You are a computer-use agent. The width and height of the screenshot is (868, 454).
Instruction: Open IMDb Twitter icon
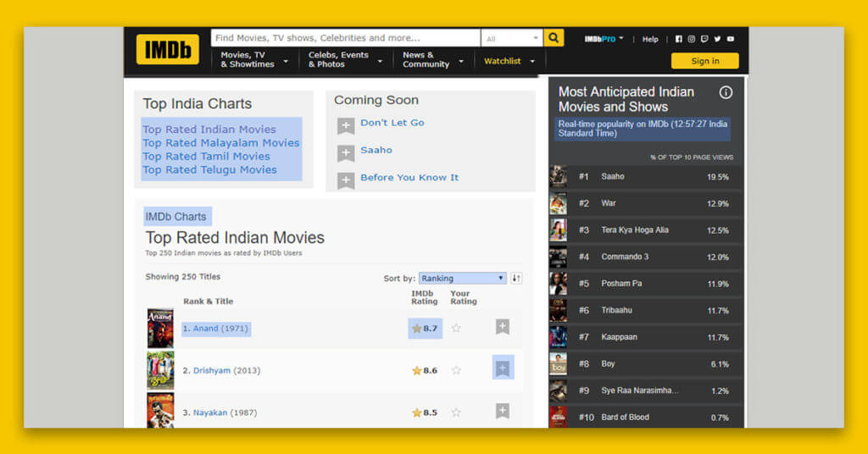717,39
